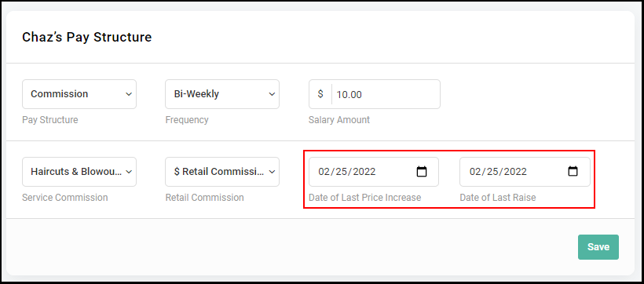644x284 pixels.
Task: Open the $ Retail Commission dropdown
Action: pyautogui.click(x=222, y=172)
